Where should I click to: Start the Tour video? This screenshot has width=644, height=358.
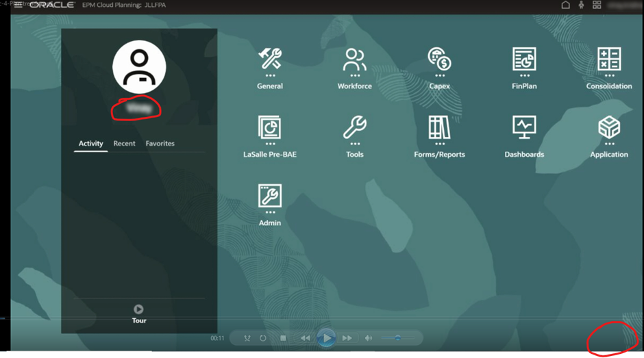139,314
